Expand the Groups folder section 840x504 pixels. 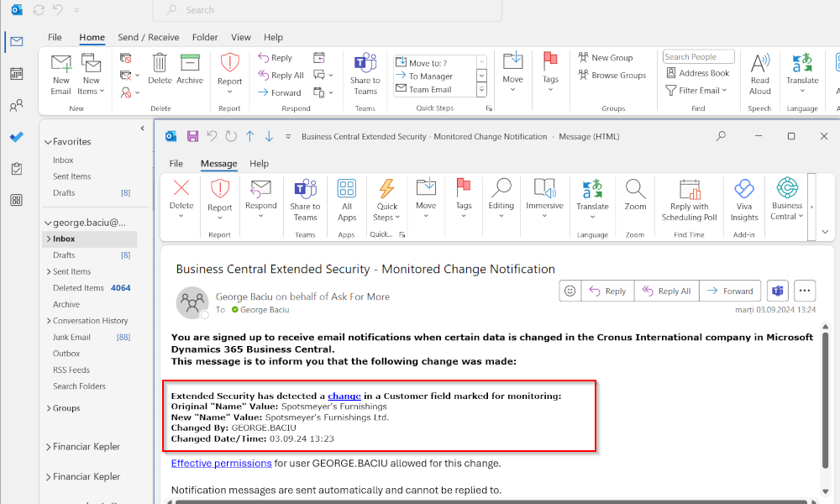point(49,408)
